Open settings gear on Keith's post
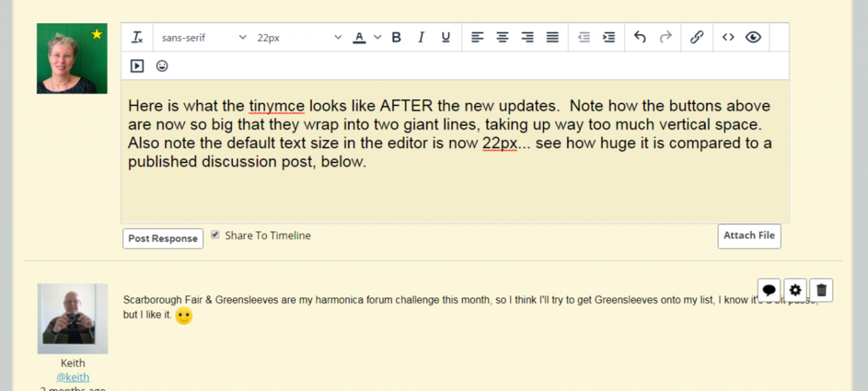This screenshot has width=868, height=391. tap(795, 291)
